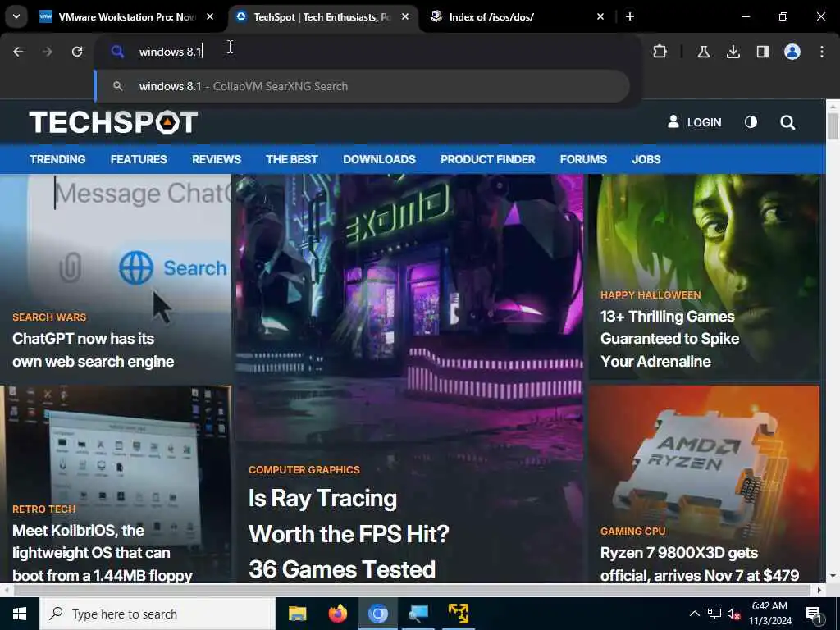
Task: Close the TechSpot tab
Action: click(x=405, y=16)
